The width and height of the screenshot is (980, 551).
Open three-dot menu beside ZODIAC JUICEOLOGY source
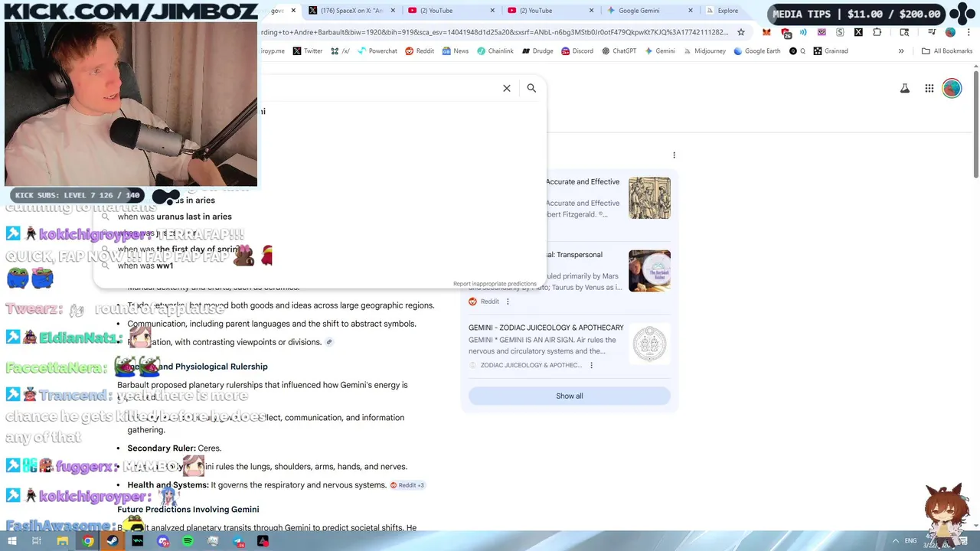point(591,365)
